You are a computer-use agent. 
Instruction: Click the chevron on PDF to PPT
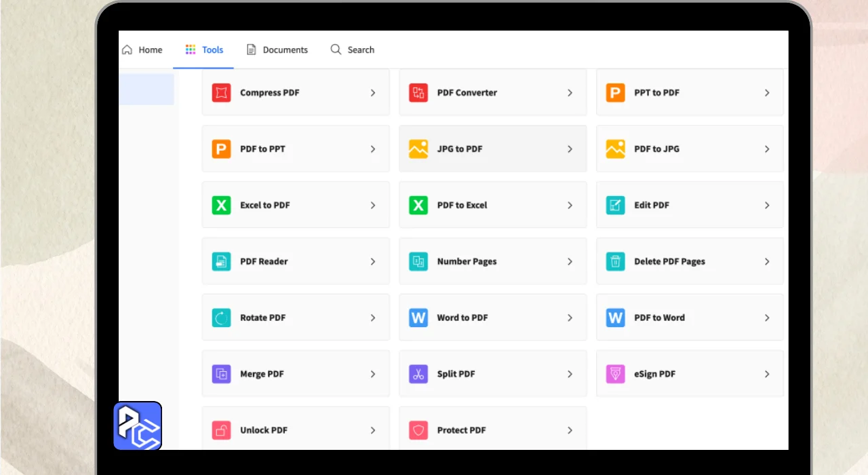tap(373, 149)
